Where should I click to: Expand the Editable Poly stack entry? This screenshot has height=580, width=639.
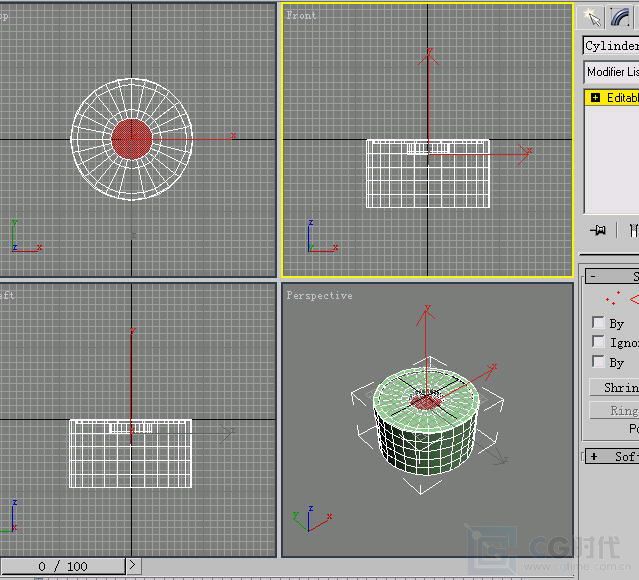(596, 98)
